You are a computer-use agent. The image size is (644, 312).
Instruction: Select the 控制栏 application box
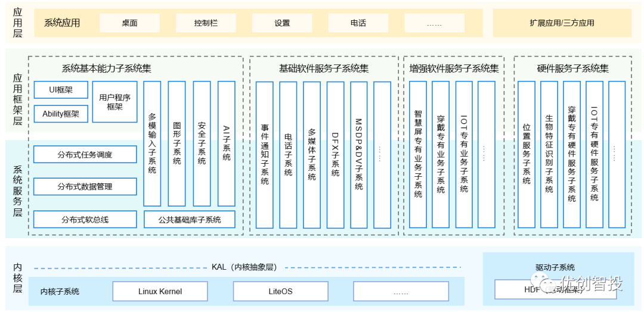click(206, 23)
